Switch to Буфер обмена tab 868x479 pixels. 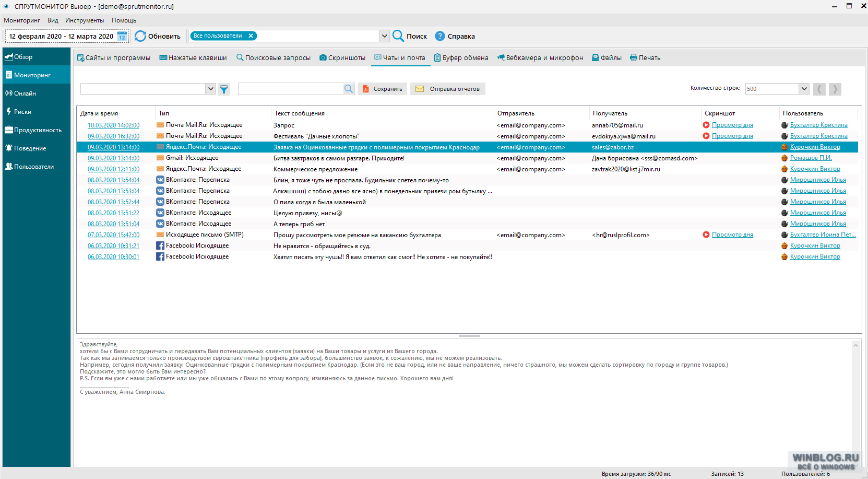pos(461,58)
